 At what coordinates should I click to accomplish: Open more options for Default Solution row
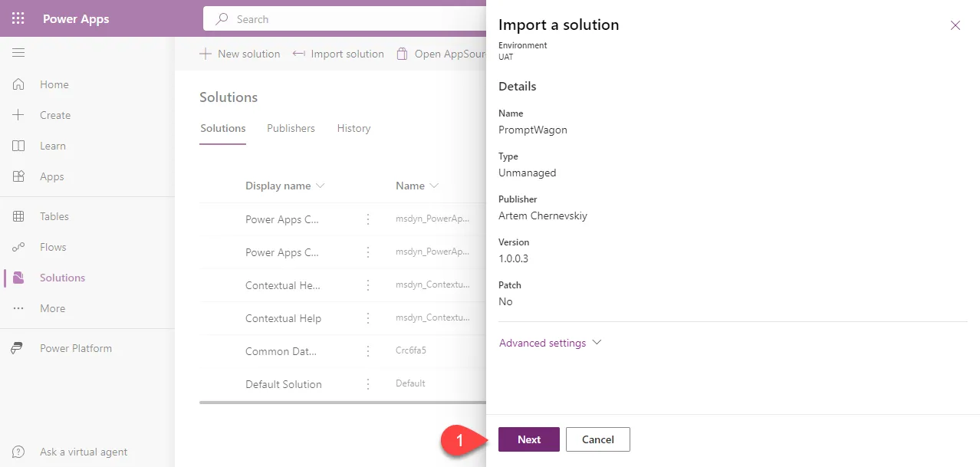368,384
